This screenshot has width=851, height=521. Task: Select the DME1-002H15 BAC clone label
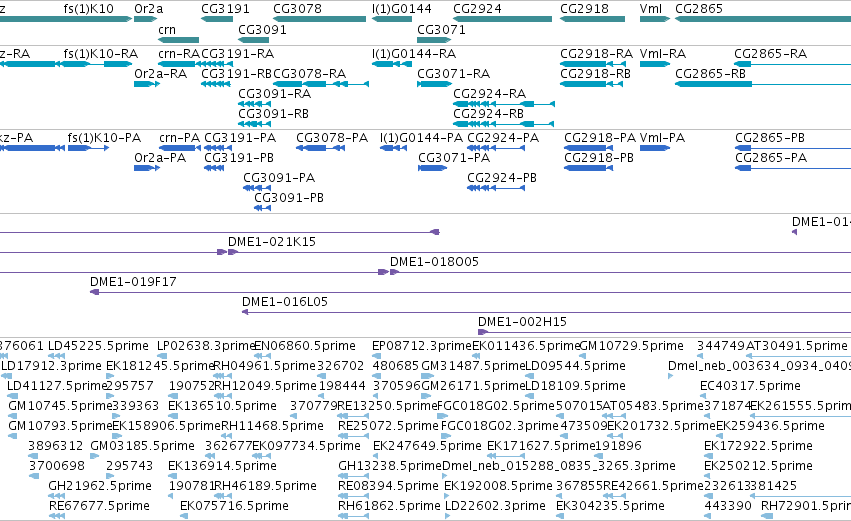[x=523, y=322]
